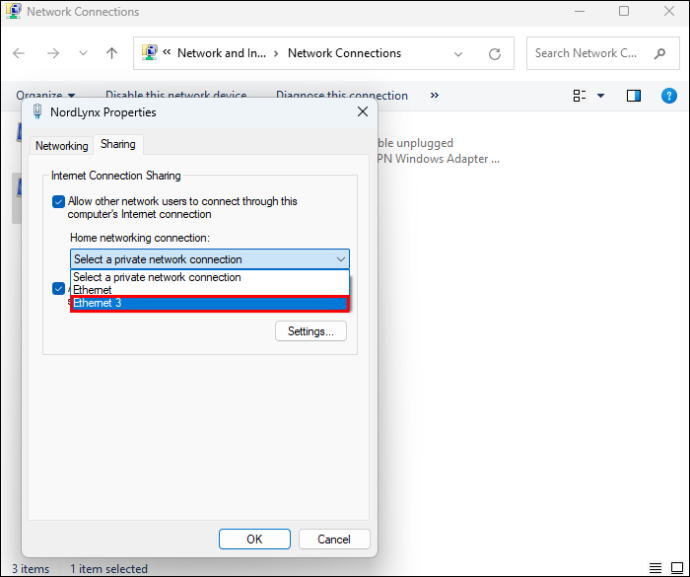Maximize the Network Connections window
Viewport: 690px width, 577px height.
click(x=624, y=11)
